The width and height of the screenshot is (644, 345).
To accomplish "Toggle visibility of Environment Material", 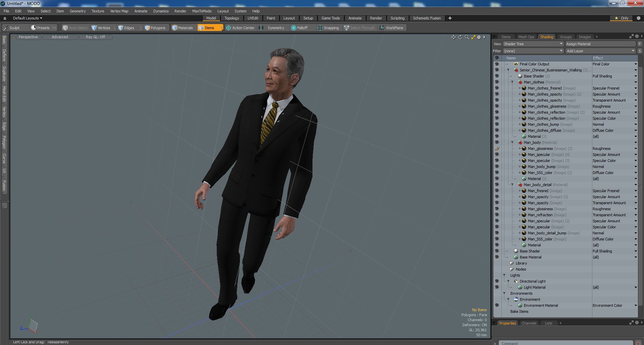I will (x=497, y=305).
